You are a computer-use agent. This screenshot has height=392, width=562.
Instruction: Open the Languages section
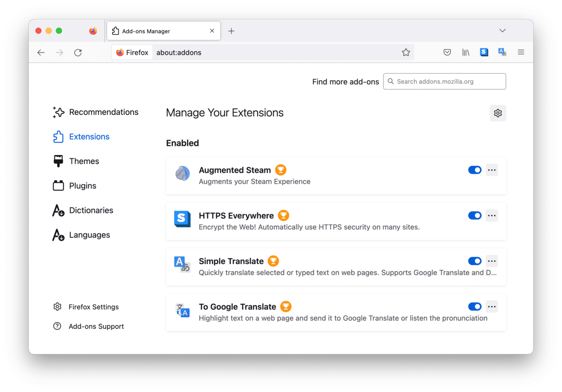(x=81, y=235)
